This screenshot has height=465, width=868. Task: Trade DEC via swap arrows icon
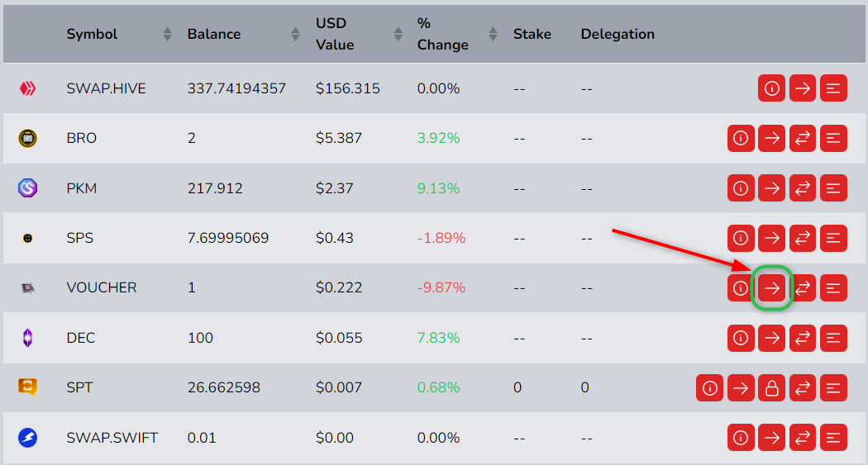[803, 338]
